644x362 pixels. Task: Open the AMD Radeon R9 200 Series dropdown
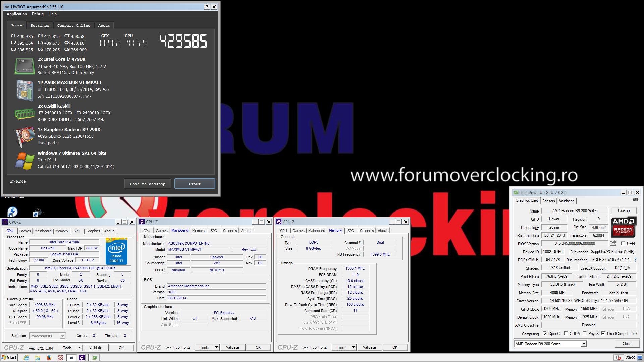coord(584,344)
